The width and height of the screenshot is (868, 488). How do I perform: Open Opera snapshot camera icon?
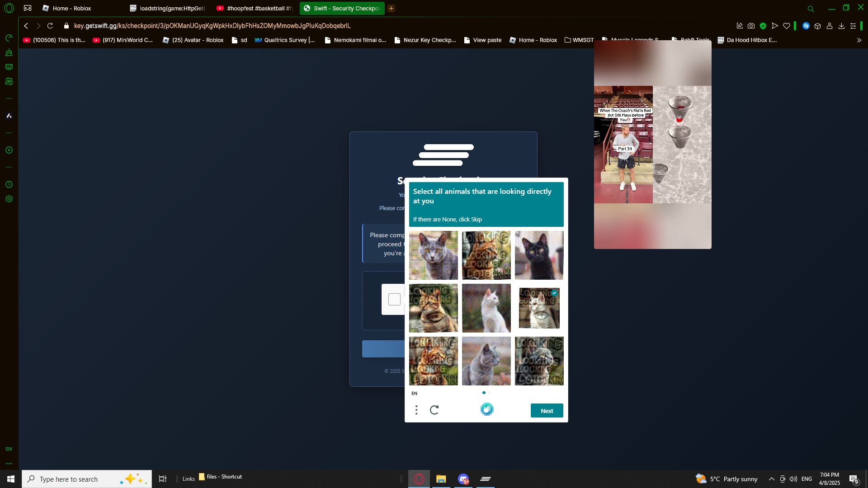[751, 26]
